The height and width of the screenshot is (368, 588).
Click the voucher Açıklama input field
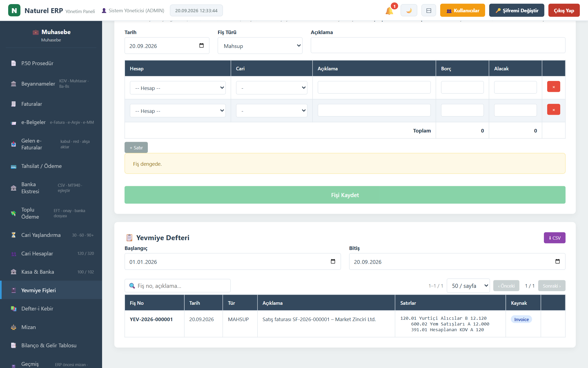(438, 45)
